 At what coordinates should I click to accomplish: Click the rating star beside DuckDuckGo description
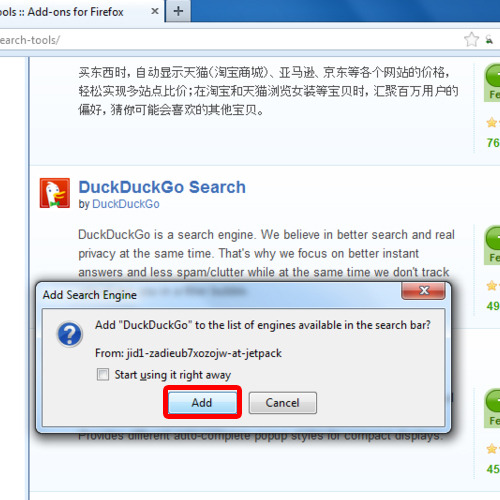[x=492, y=286]
